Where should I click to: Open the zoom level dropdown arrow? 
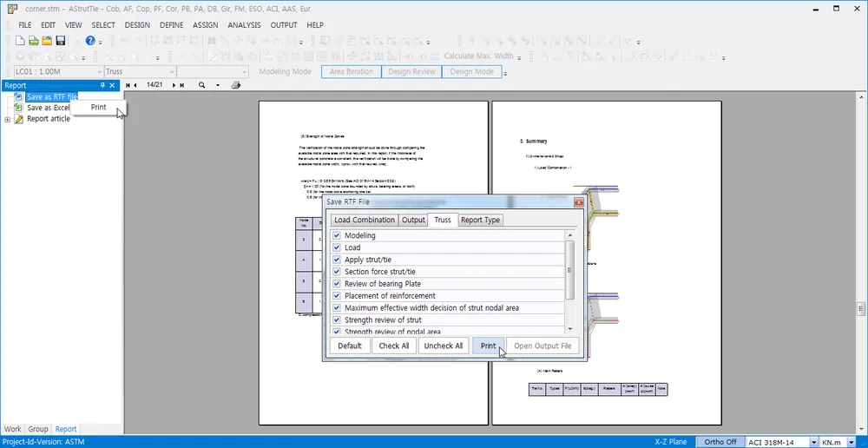(218, 85)
